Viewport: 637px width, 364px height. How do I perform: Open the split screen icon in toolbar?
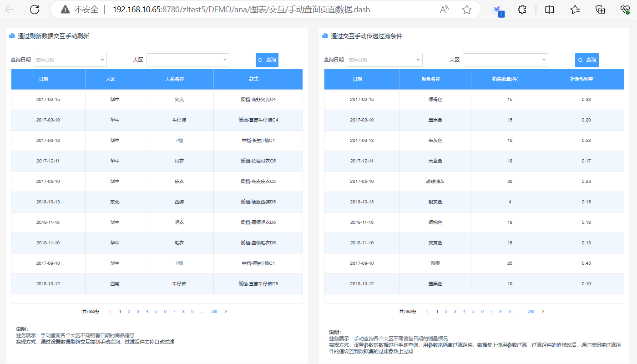coord(549,9)
